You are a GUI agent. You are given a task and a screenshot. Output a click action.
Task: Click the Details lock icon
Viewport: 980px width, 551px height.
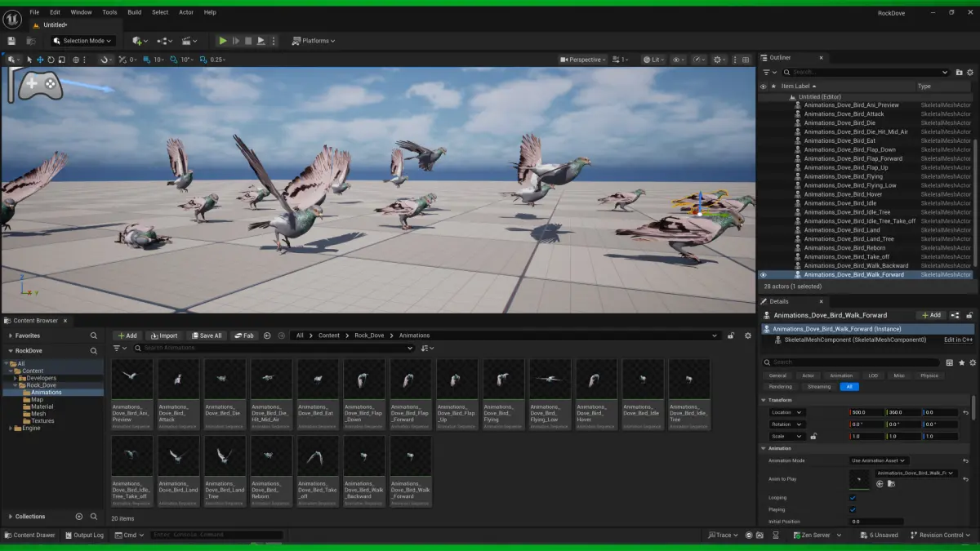[x=969, y=314]
